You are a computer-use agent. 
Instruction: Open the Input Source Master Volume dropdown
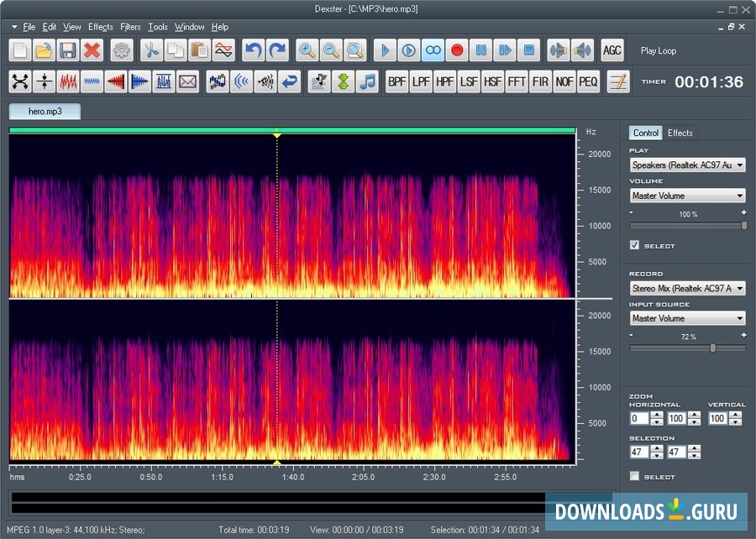[687, 318]
